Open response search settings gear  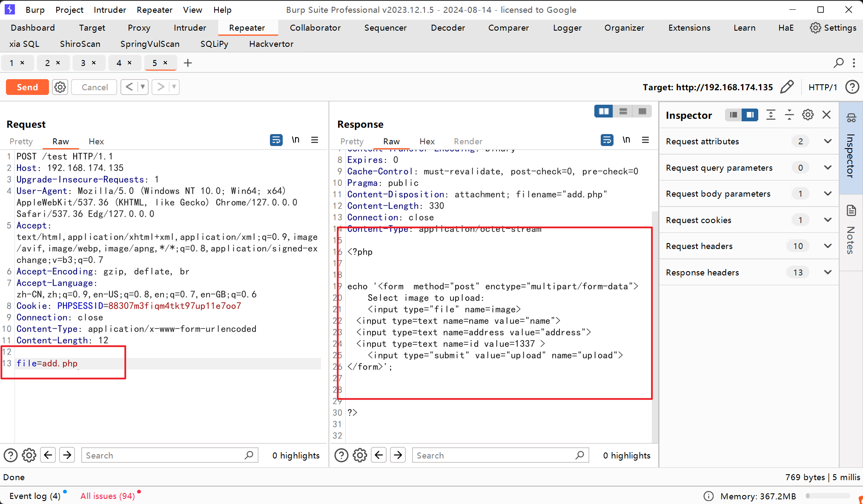[x=360, y=455]
